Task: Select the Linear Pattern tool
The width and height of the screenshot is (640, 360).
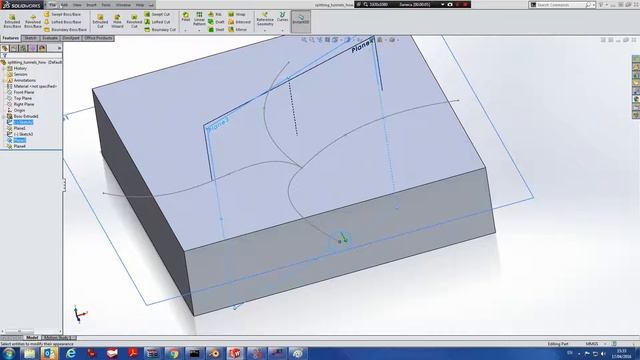Action: 199,19
